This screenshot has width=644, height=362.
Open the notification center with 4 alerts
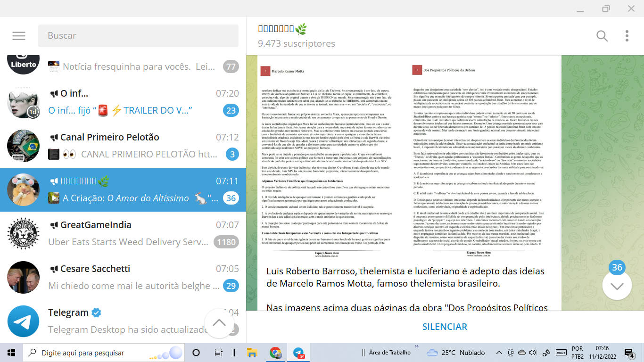point(629,353)
